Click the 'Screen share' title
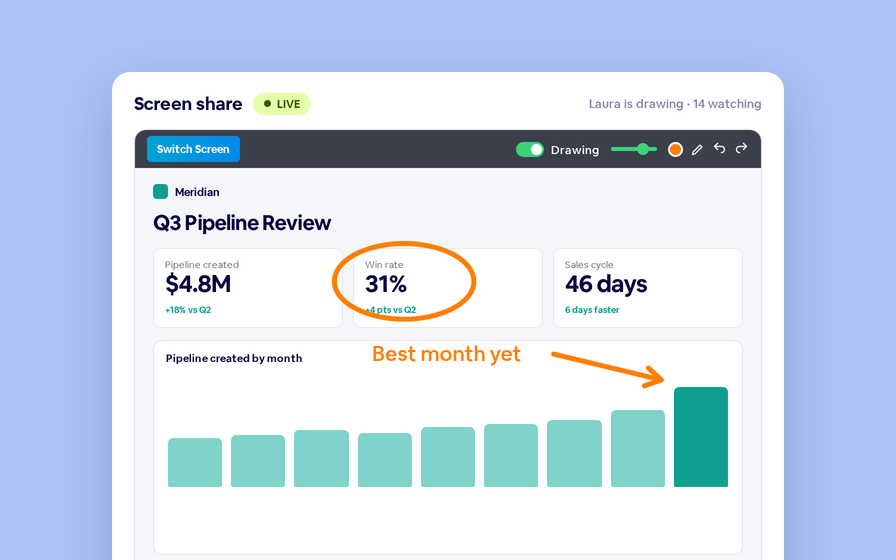This screenshot has width=896, height=560. (x=188, y=104)
